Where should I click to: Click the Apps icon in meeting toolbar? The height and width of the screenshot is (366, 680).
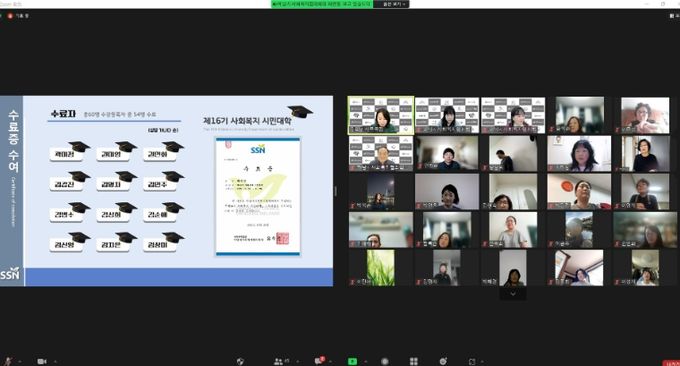point(472,361)
